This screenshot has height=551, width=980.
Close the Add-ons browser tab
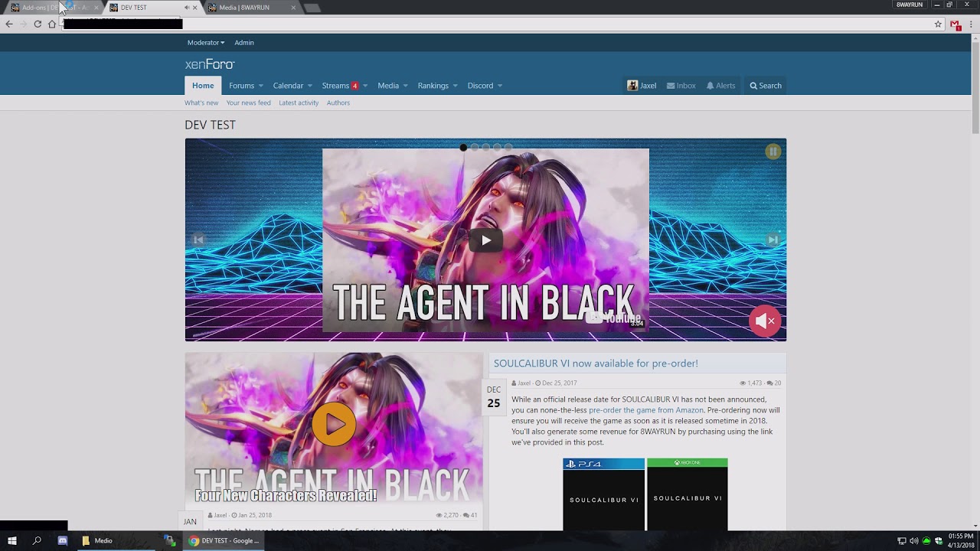[x=96, y=8]
